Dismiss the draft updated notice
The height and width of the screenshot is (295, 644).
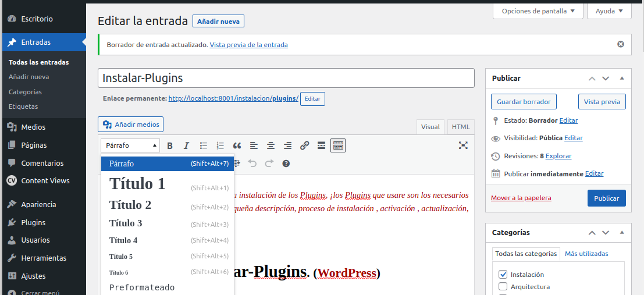621,44
